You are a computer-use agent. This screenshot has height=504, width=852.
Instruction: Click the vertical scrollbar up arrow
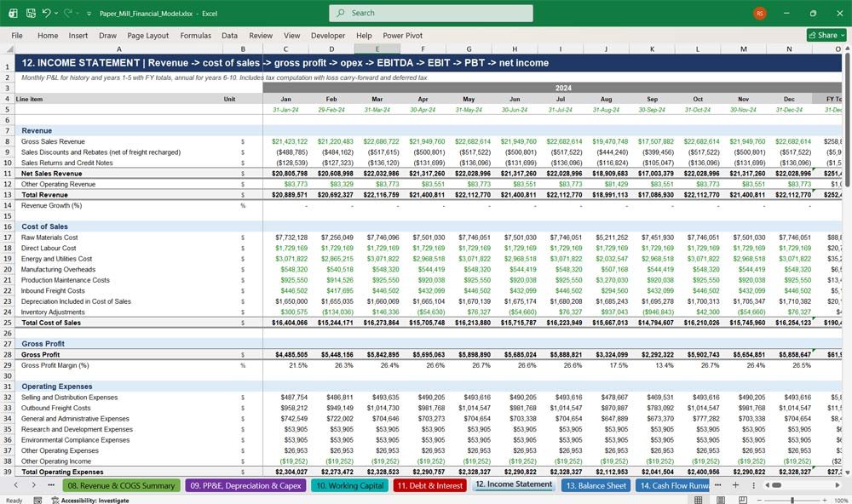pos(847,49)
